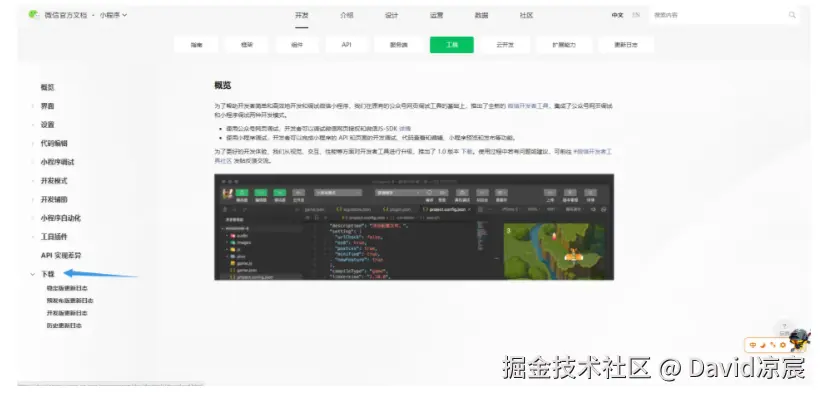This screenshot has height=396, width=820.
Task: Open 设置 in the sidebar
Action: click(x=48, y=125)
